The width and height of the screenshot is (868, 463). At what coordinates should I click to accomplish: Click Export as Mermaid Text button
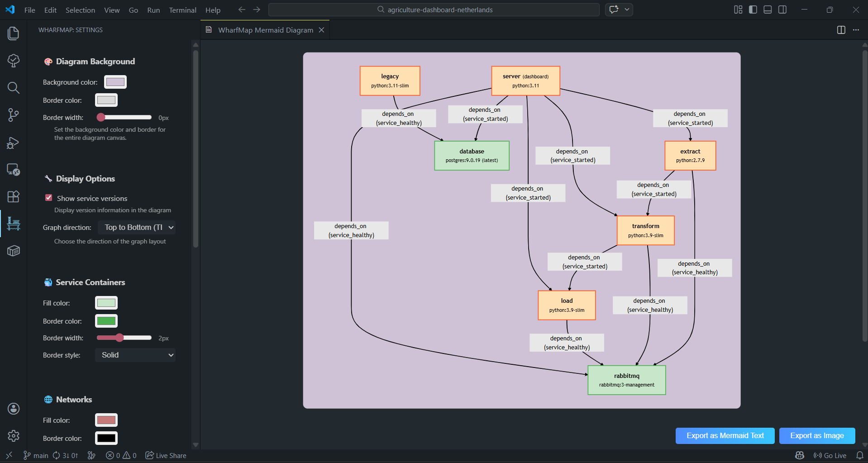725,435
